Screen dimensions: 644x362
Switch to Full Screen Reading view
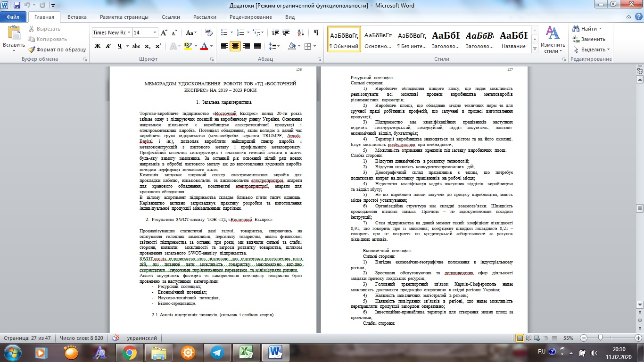pyautogui.click(x=529, y=338)
